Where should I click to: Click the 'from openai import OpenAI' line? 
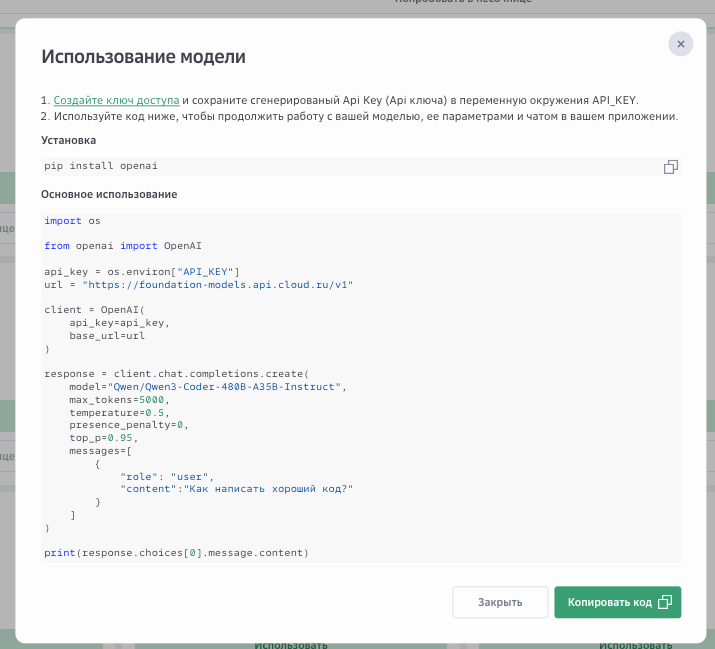tap(123, 246)
